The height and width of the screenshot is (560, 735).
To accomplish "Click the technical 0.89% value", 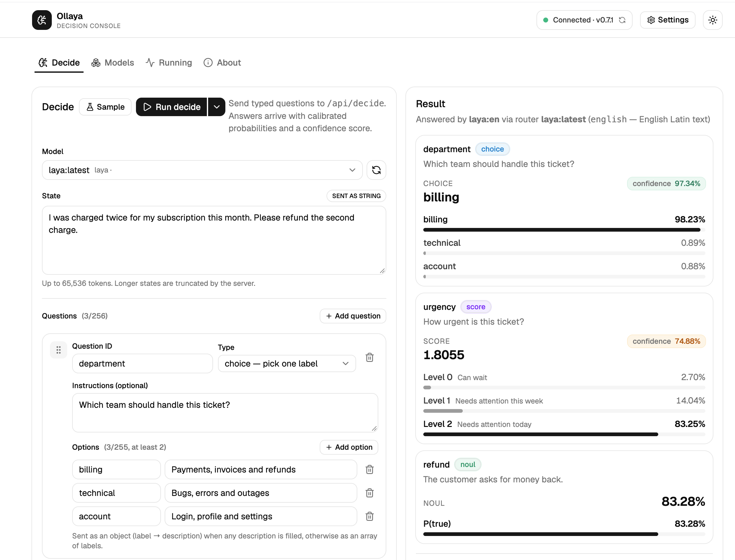I will click(693, 243).
